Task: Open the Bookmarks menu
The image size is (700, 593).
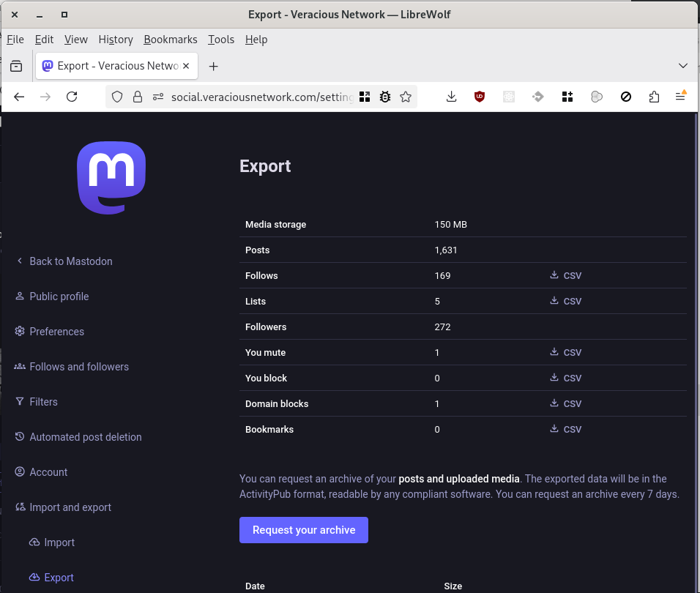Action: coord(171,40)
